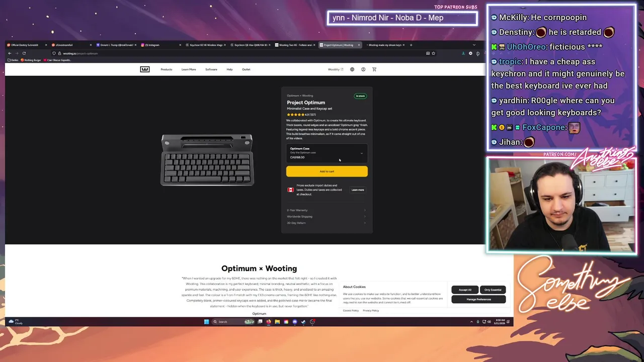644x362 pixels.
Task: Open the Outlet menu item
Action: pos(246,69)
